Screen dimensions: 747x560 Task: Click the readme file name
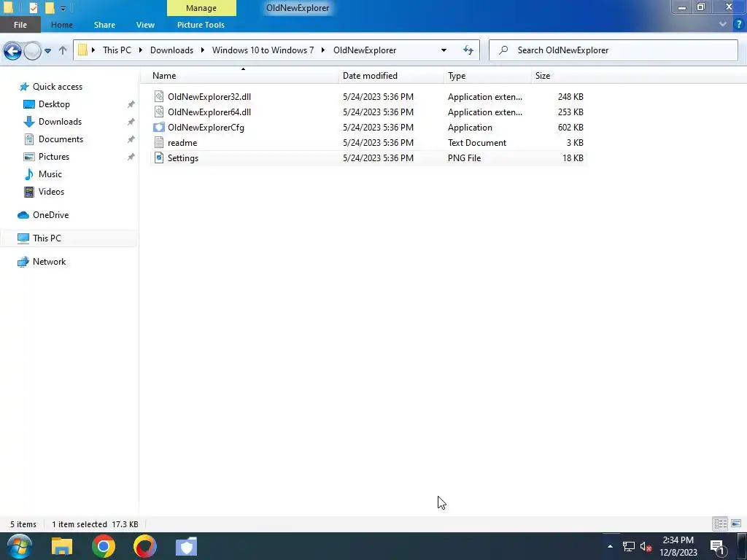pos(182,142)
